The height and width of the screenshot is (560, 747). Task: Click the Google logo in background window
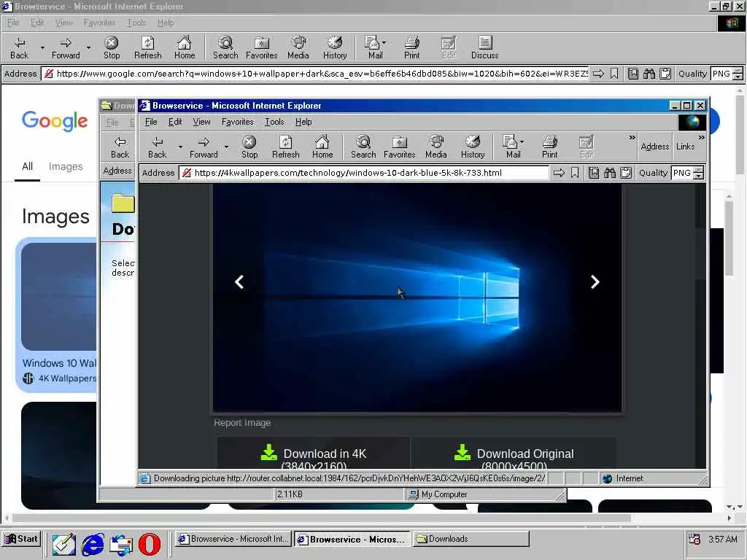click(55, 121)
